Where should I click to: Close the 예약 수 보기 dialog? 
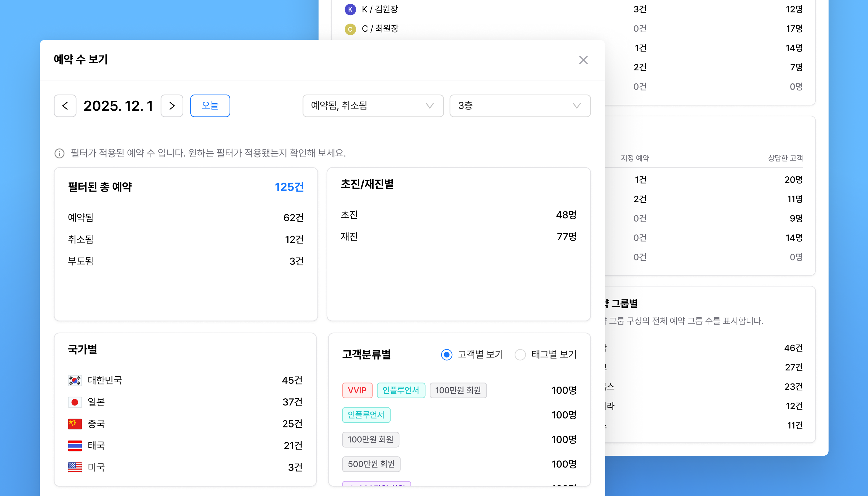583,60
